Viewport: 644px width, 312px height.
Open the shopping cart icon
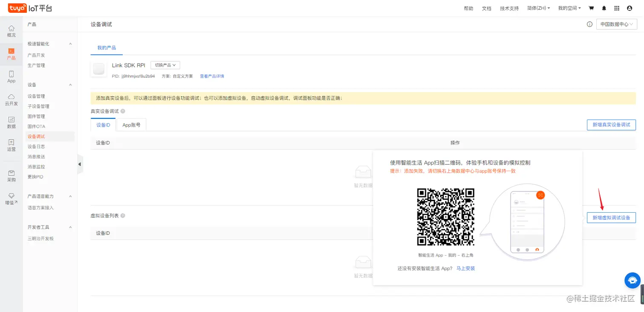click(x=591, y=8)
